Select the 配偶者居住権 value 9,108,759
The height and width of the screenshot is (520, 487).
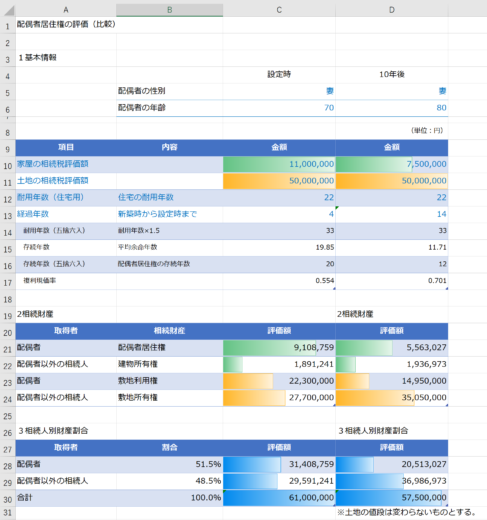pos(279,348)
